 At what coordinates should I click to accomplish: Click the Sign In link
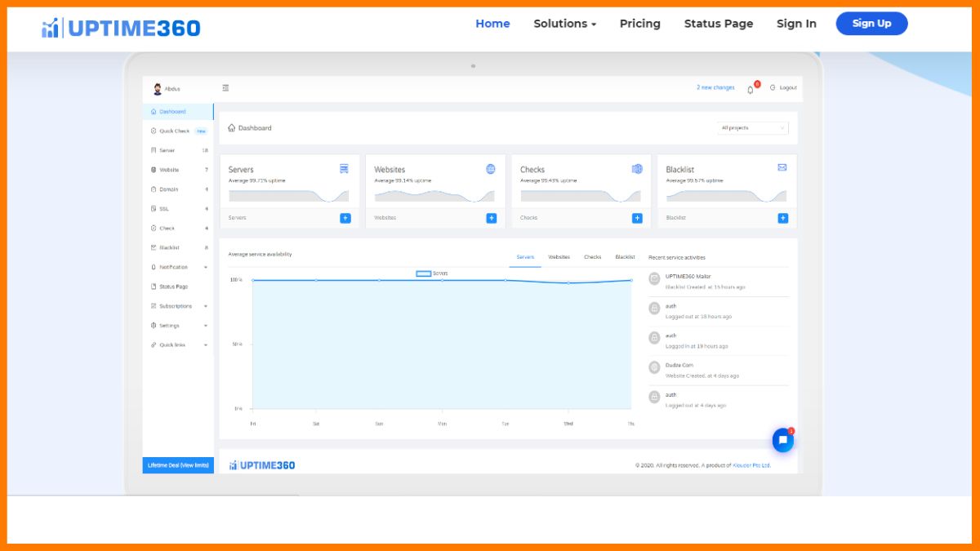[x=796, y=24]
